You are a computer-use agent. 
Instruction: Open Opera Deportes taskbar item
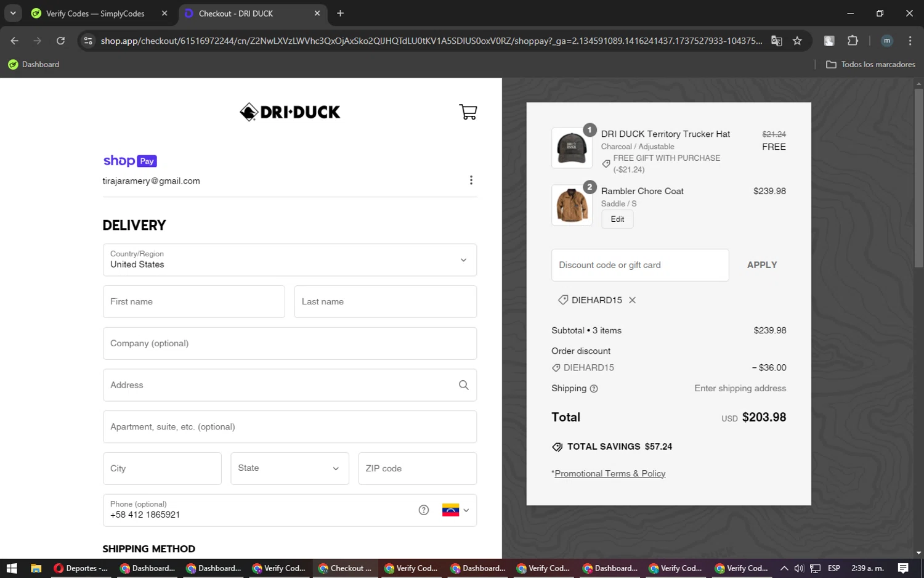[81, 568]
